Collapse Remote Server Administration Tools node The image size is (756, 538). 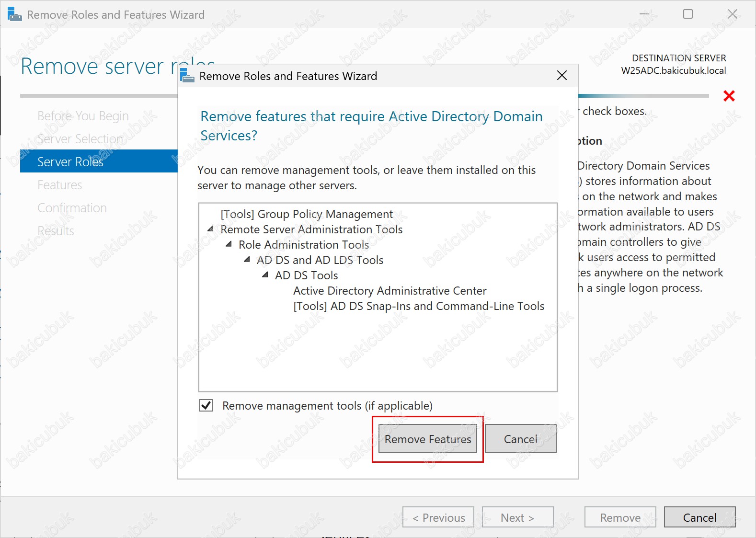pos(210,229)
